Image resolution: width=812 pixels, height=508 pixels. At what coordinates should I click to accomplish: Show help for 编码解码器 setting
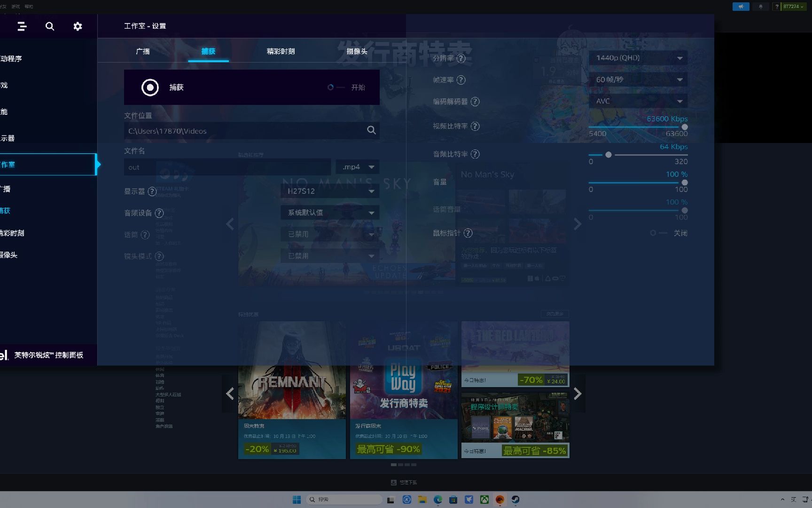[x=475, y=102]
